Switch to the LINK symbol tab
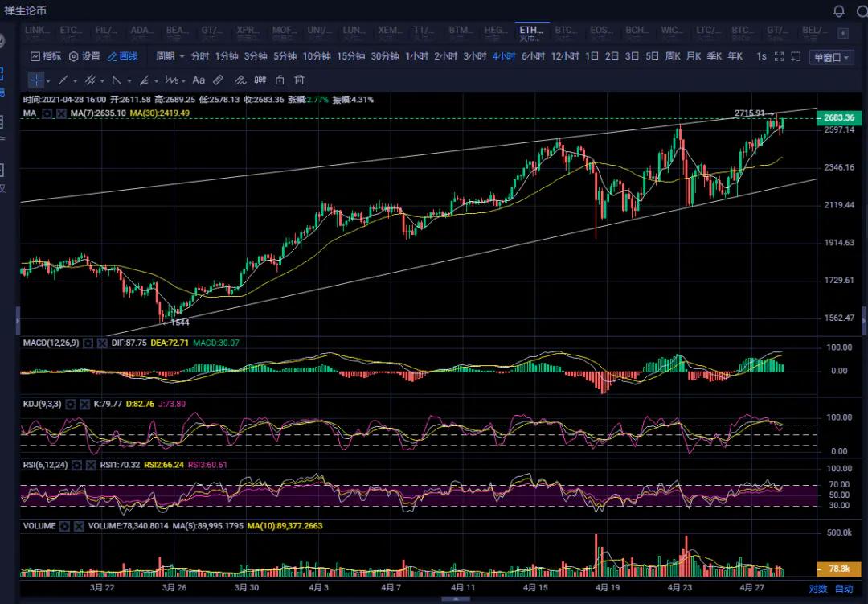The width and height of the screenshot is (868, 604). 37,33
